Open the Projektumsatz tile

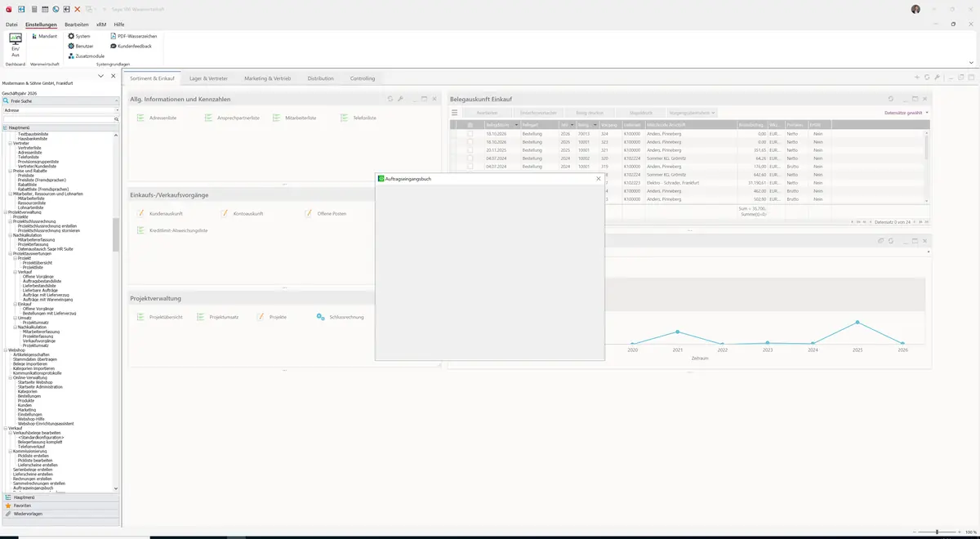coord(216,317)
